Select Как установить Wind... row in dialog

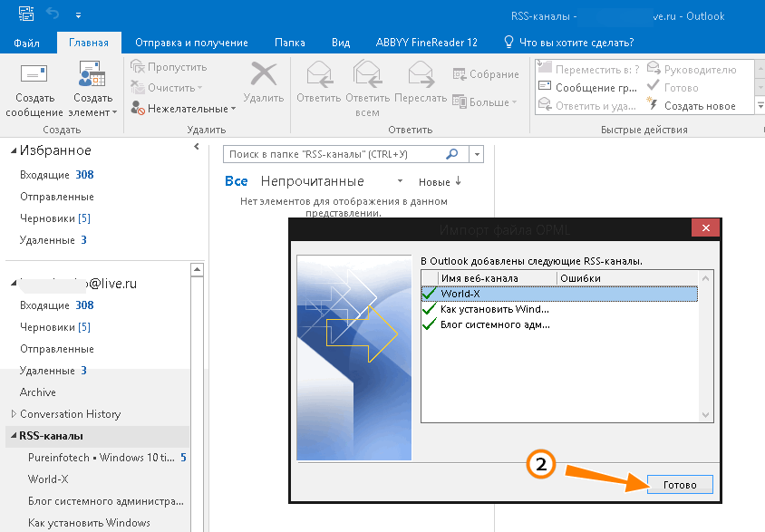(559, 309)
